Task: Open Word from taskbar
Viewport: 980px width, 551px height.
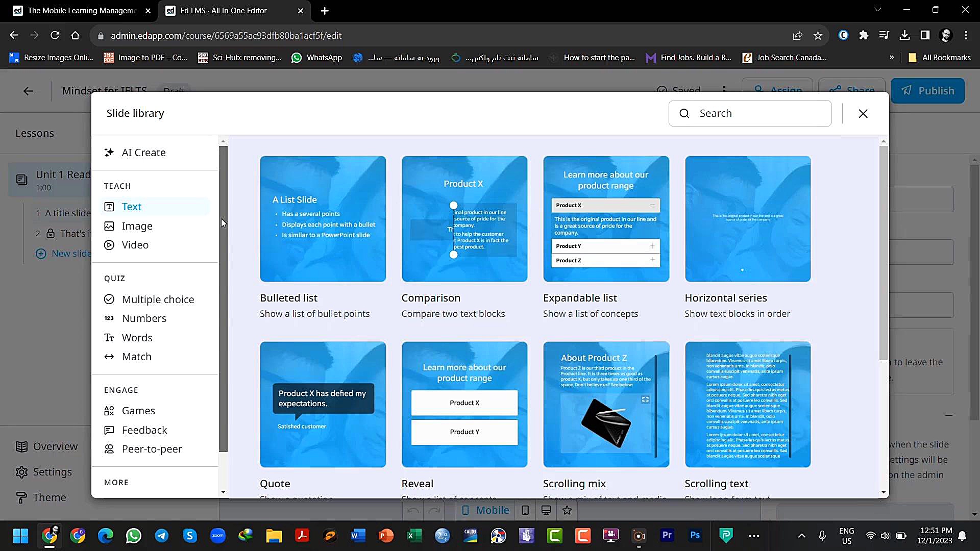Action: pyautogui.click(x=358, y=536)
